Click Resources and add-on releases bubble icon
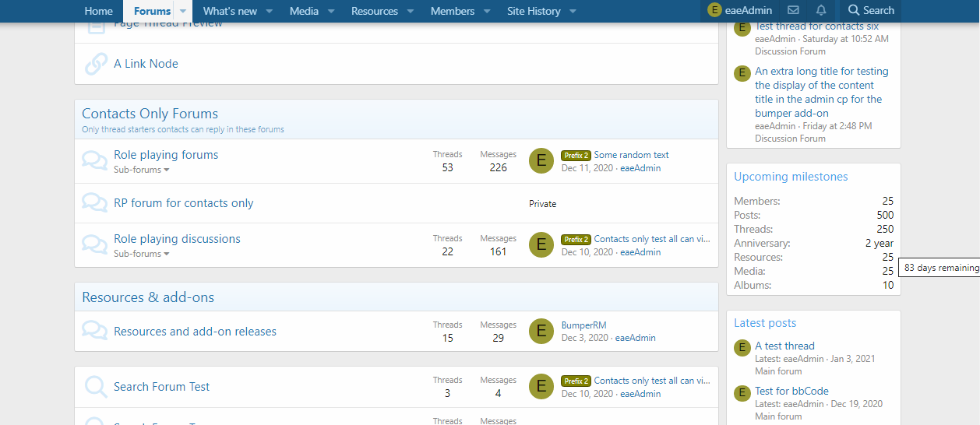The width and height of the screenshot is (980, 425). pyautogui.click(x=95, y=332)
